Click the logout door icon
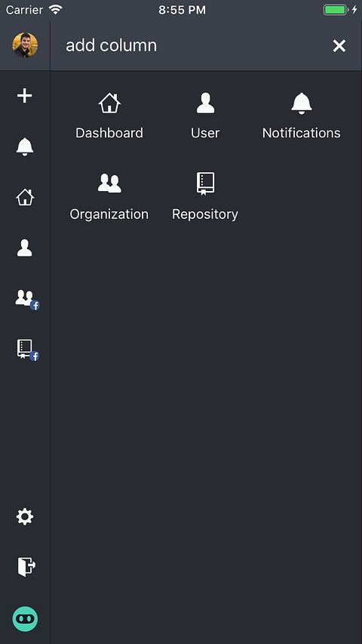This screenshot has width=362, height=644. tap(26, 567)
